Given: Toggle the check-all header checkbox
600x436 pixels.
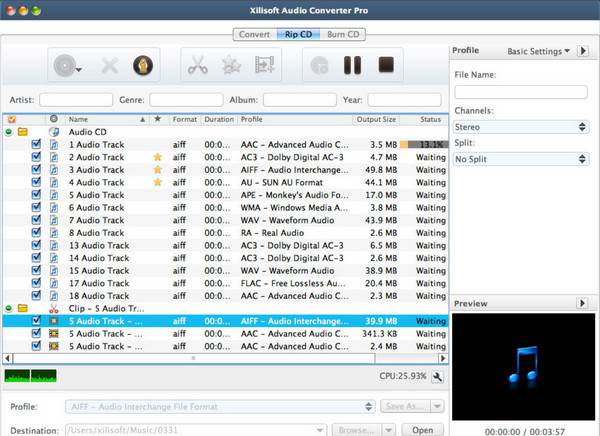Looking at the screenshot, I should coord(12,119).
